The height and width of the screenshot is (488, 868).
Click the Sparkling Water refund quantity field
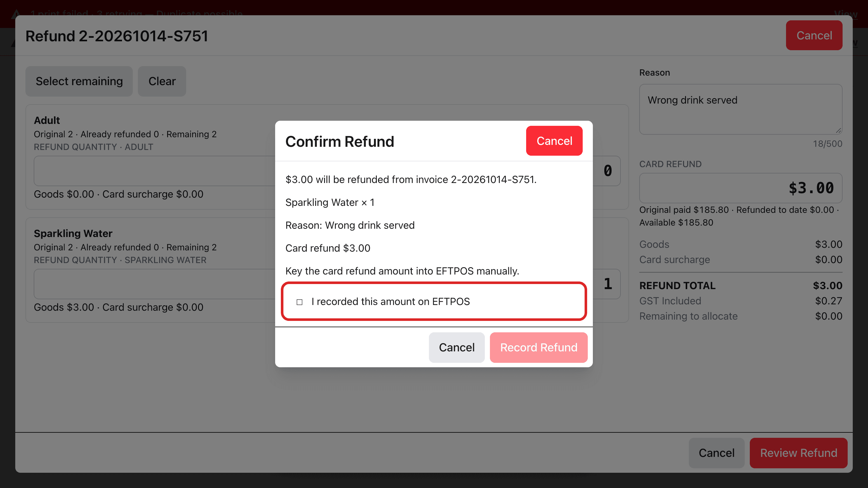click(x=327, y=284)
